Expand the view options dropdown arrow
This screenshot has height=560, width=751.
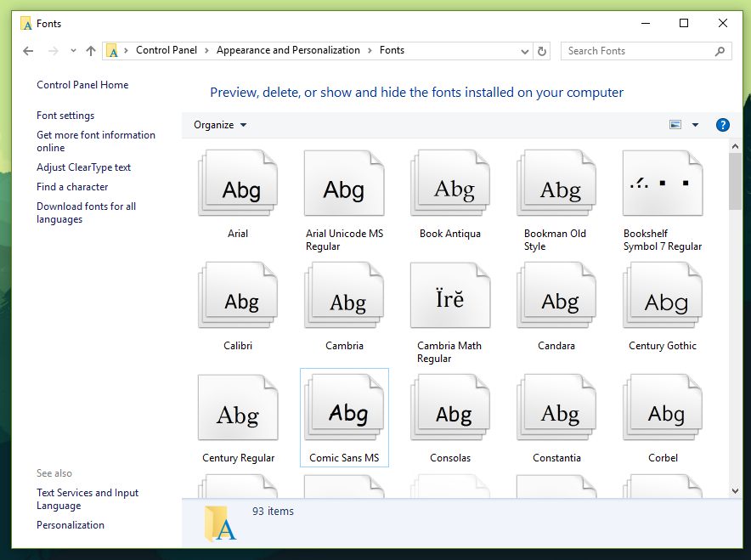[x=696, y=125]
